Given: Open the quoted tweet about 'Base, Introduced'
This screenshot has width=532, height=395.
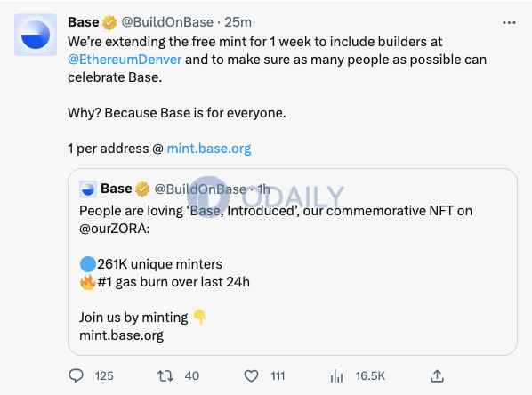Looking at the screenshot, I should click(x=293, y=262).
